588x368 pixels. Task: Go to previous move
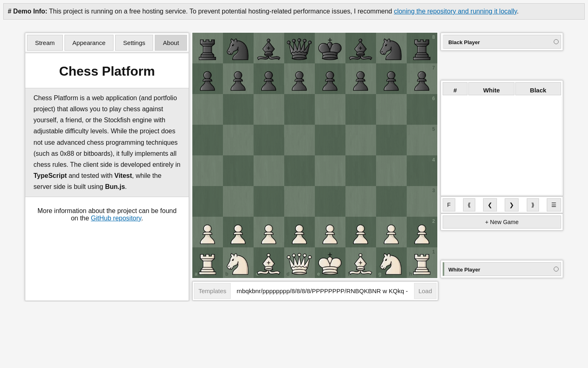tap(490, 205)
